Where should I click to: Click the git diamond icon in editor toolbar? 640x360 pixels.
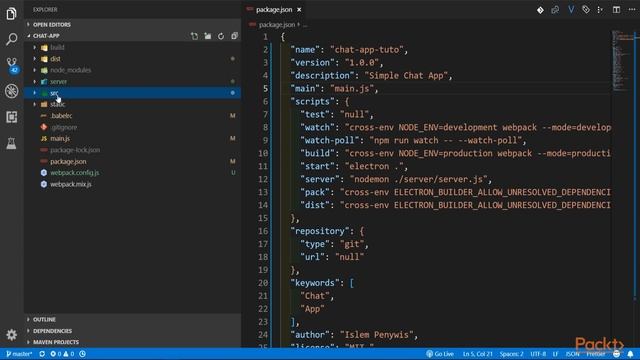tap(540, 10)
